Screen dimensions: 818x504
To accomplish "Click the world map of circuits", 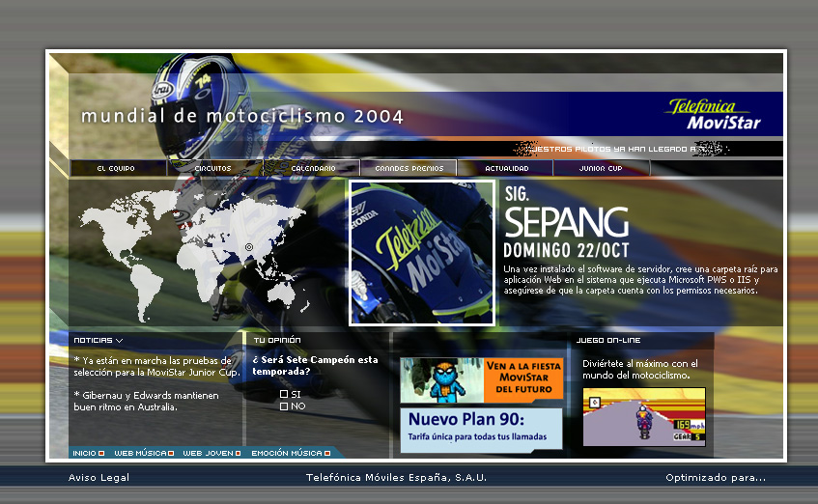I will coord(192,255).
